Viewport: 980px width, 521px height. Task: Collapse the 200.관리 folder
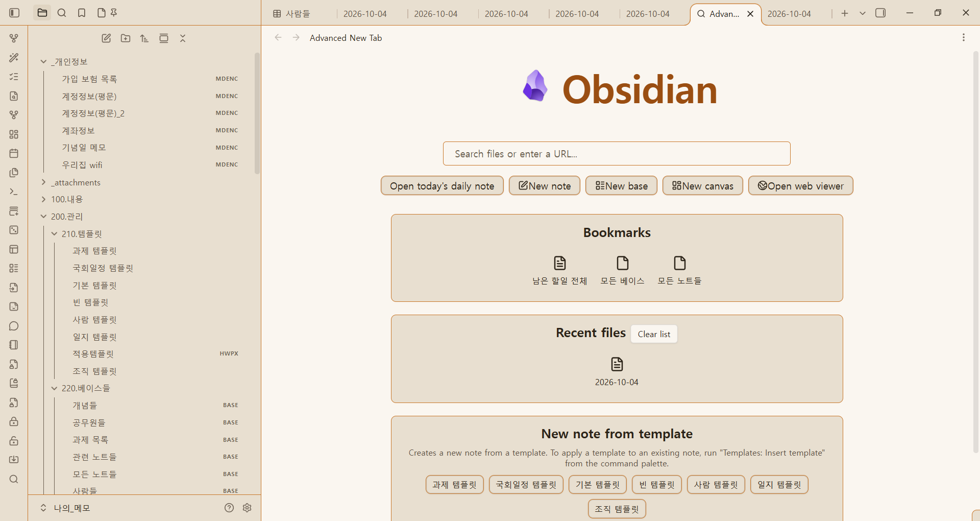pyautogui.click(x=43, y=217)
